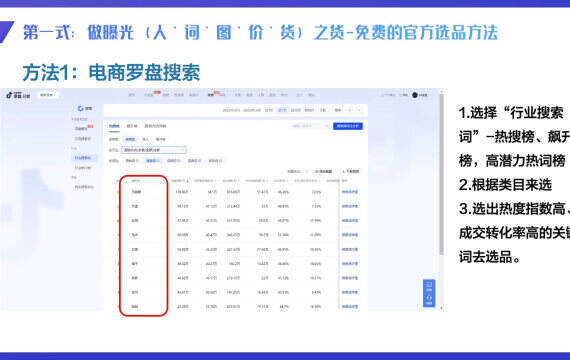Image resolution: width=570 pixels, height=360 pixels.
Task: Click the search section icon above the sidebar
Action: 80,108
